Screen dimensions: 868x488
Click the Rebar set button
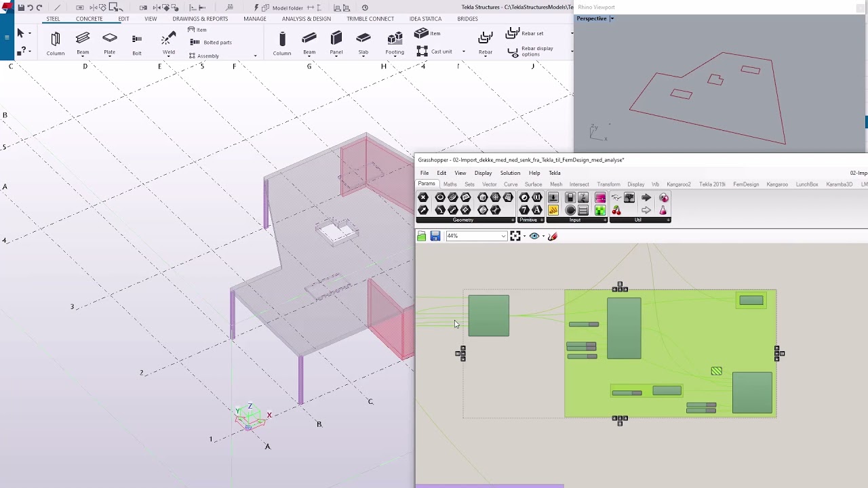point(526,33)
